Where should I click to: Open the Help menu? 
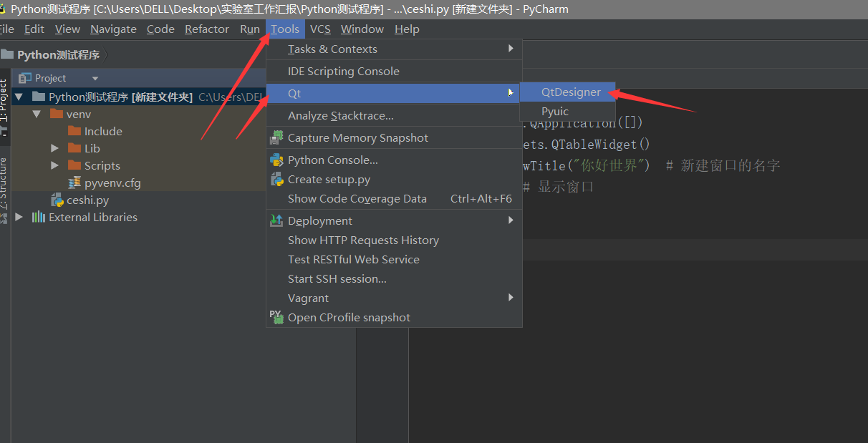click(407, 29)
